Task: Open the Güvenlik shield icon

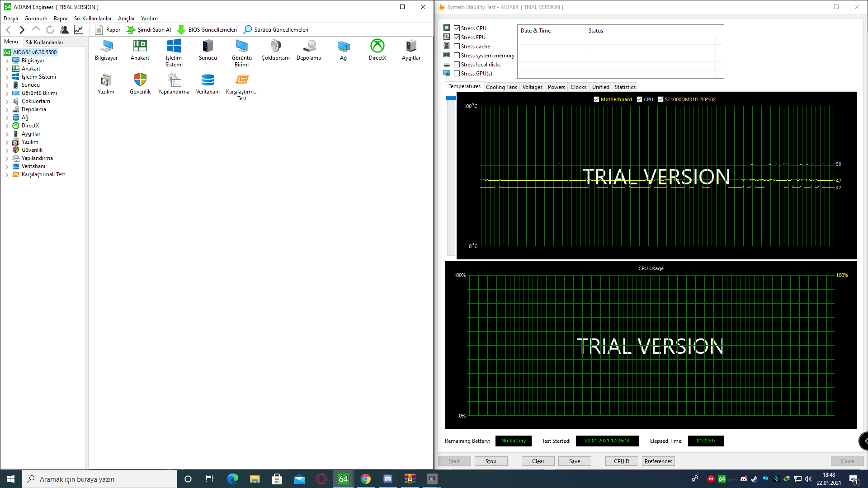Action: click(140, 80)
